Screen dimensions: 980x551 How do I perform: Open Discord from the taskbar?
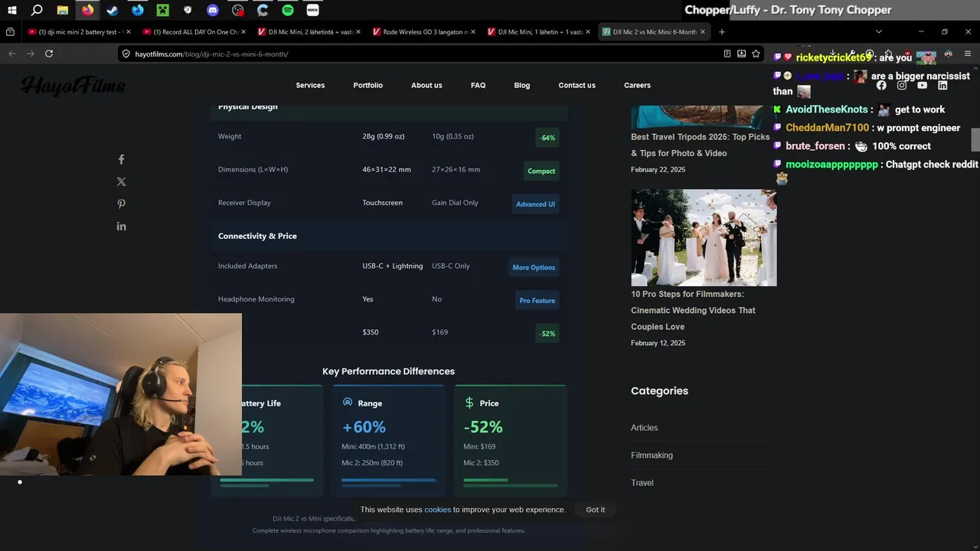click(x=213, y=10)
